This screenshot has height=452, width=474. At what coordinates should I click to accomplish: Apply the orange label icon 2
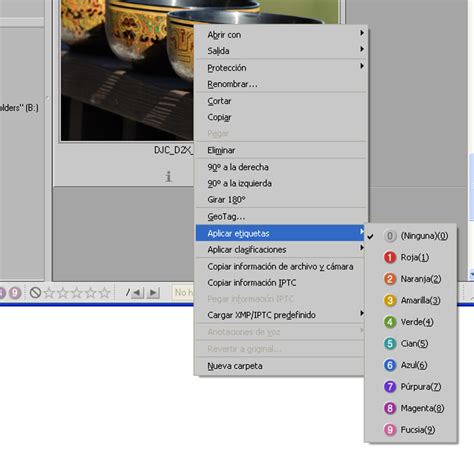[x=390, y=279]
